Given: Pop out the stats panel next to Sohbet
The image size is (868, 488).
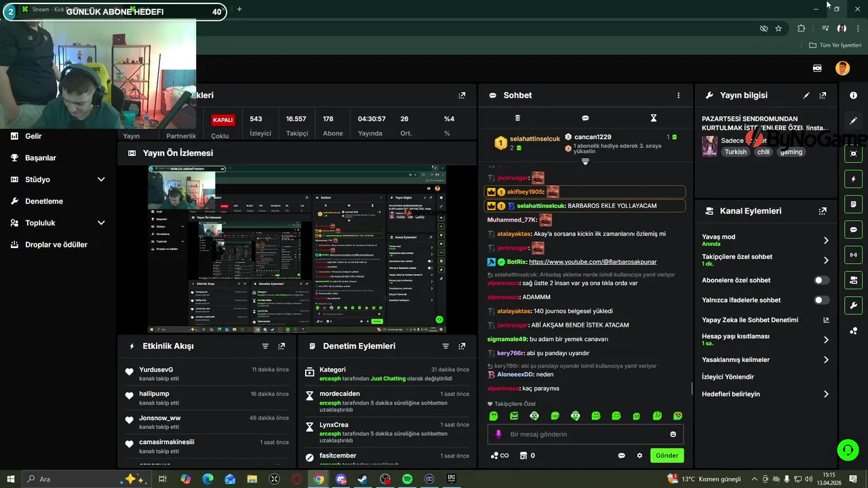Looking at the screenshot, I should (x=462, y=96).
